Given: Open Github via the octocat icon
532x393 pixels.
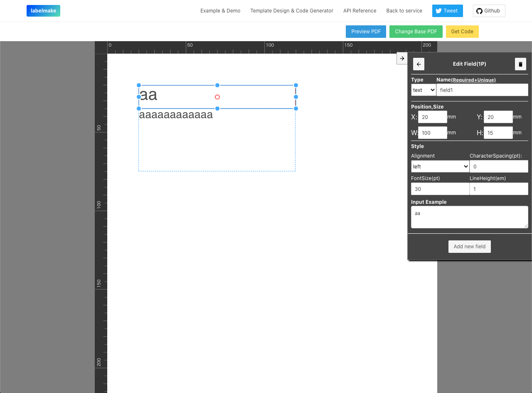Looking at the screenshot, I should click(x=480, y=10).
